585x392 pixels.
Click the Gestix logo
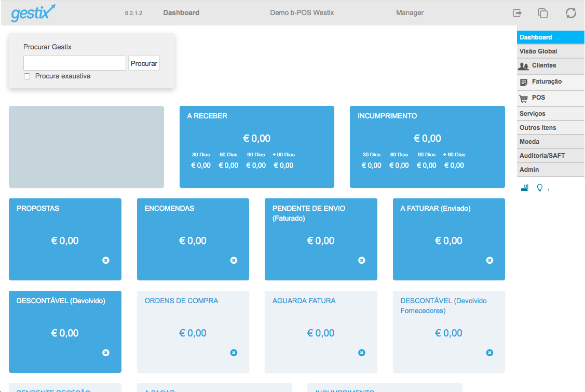pos(33,13)
